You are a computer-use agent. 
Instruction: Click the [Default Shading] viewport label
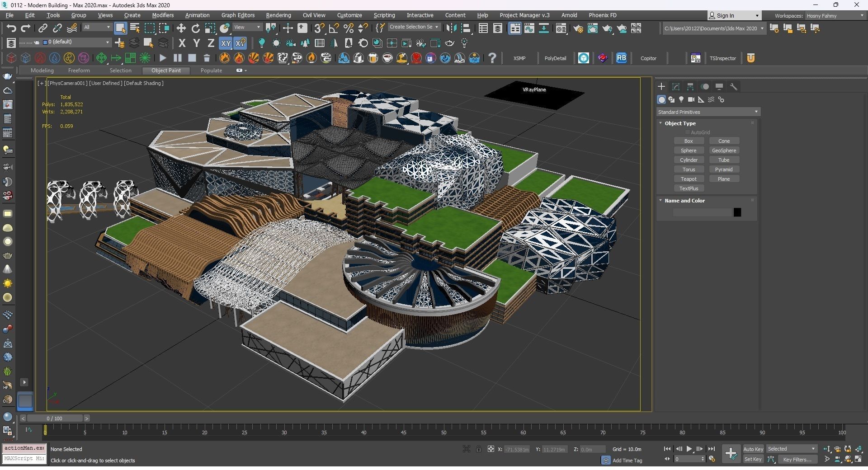[144, 83]
